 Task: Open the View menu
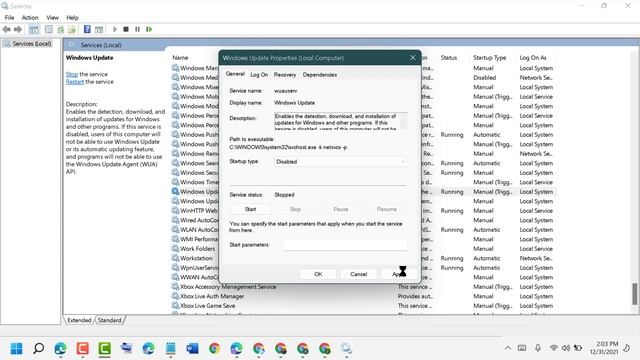point(52,18)
